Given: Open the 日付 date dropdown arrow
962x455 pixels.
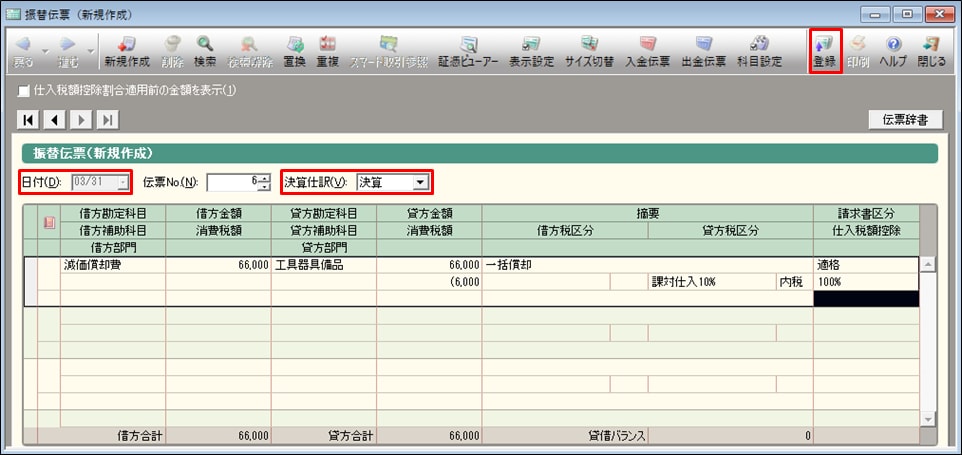Looking at the screenshot, I should coord(123,182).
